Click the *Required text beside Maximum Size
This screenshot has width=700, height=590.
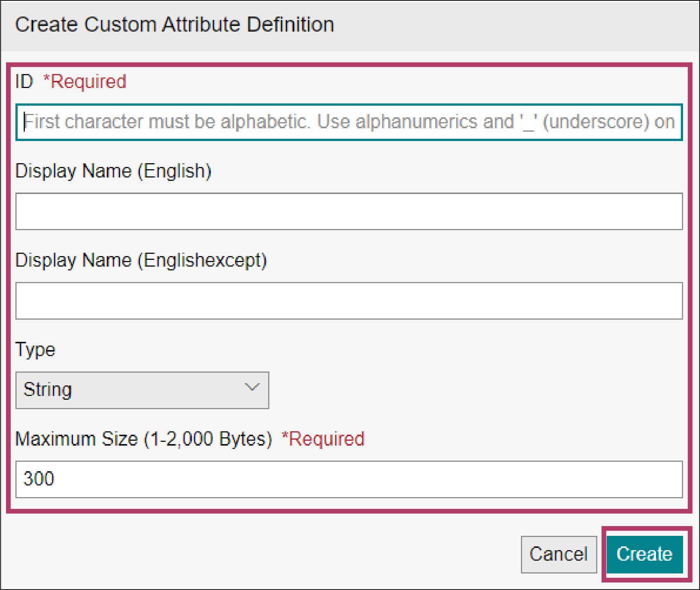(323, 439)
